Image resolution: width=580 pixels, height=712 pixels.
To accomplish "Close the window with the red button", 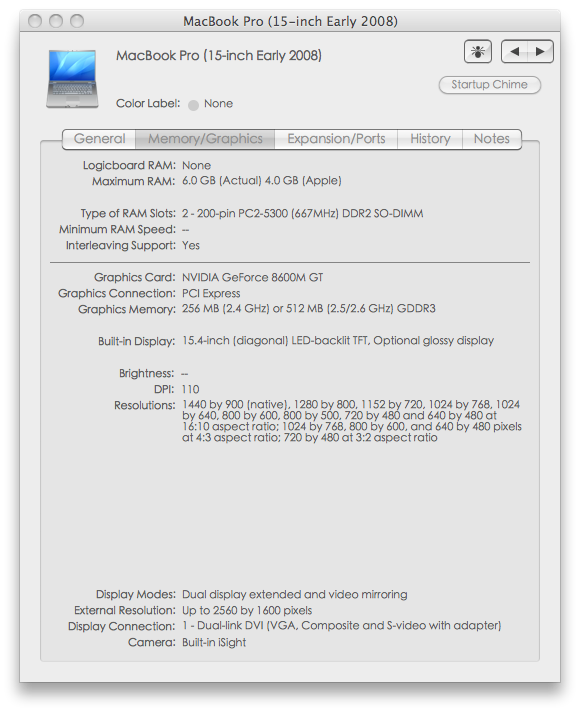I will tap(35, 21).
